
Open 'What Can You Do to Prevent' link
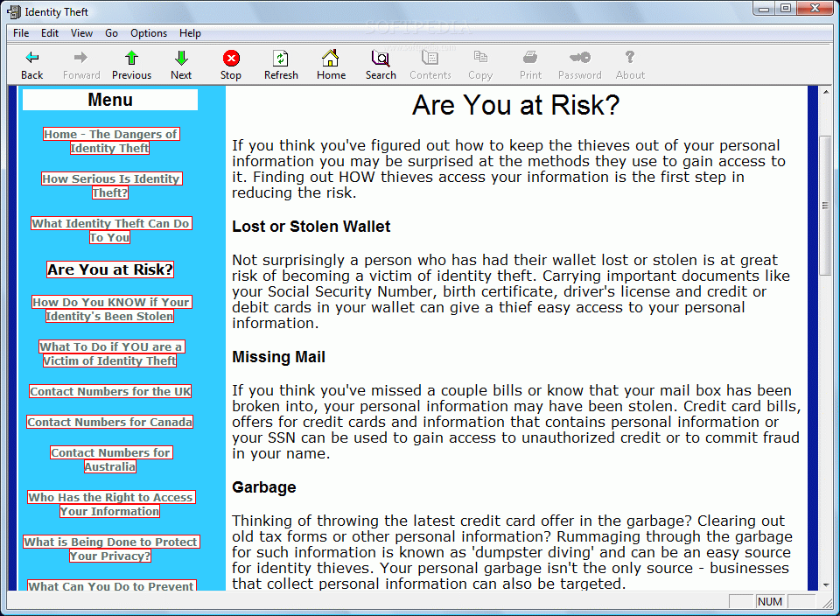pos(111,585)
